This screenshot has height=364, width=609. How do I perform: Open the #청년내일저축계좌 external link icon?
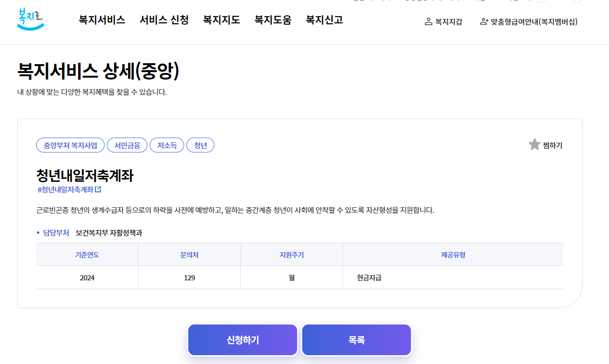(98, 189)
